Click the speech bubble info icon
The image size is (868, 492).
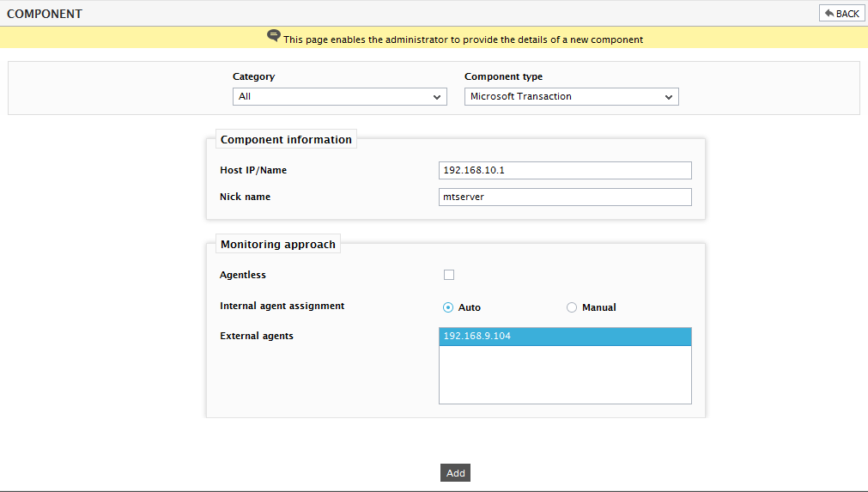pos(274,36)
